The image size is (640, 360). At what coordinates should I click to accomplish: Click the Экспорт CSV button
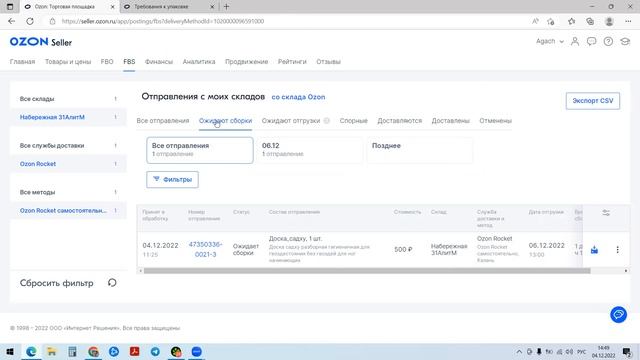pyautogui.click(x=593, y=100)
